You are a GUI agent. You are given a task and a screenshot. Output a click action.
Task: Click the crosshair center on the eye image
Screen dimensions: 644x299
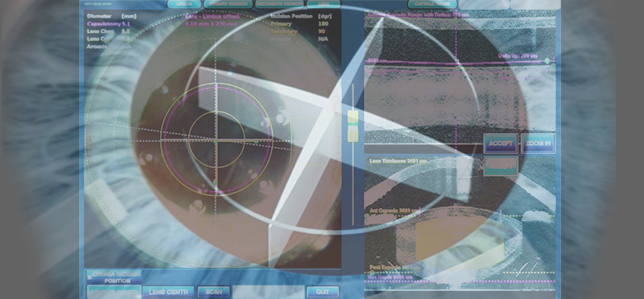pos(216,140)
